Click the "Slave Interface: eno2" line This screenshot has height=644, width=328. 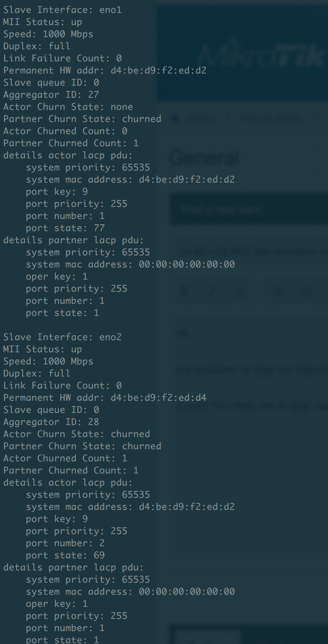(62, 337)
